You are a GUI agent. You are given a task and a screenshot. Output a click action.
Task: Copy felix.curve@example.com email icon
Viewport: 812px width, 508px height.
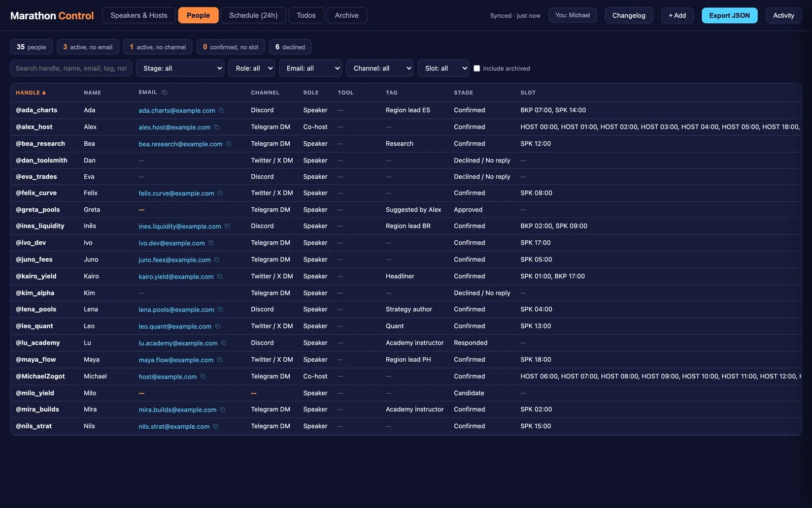pyautogui.click(x=220, y=193)
